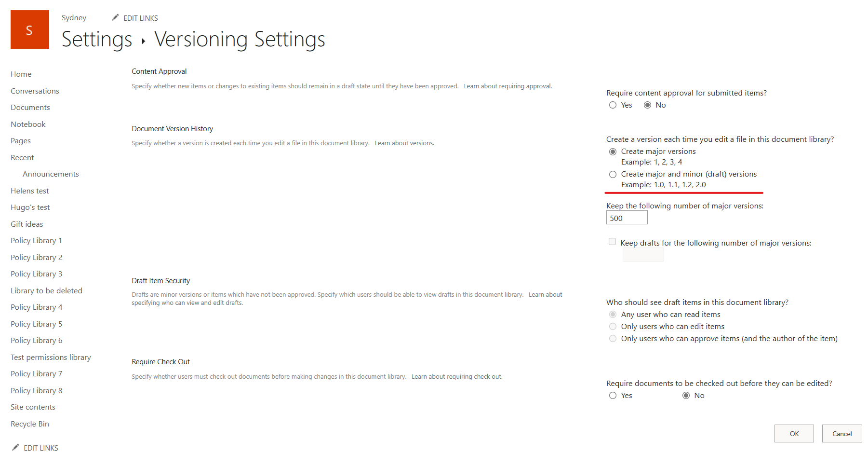Enable Keep drafts for major versions checkbox
The height and width of the screenshot is (454, 868).
point(612,241)
